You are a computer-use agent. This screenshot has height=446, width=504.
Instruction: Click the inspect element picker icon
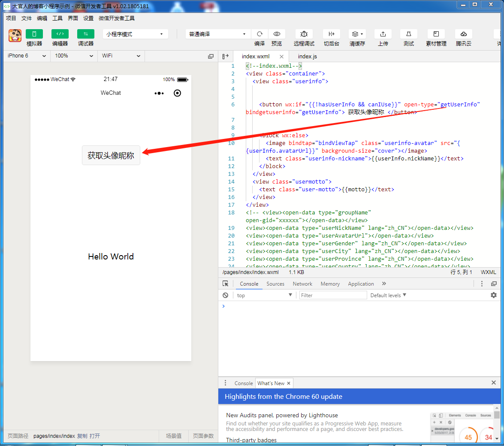tap(225, 284)
